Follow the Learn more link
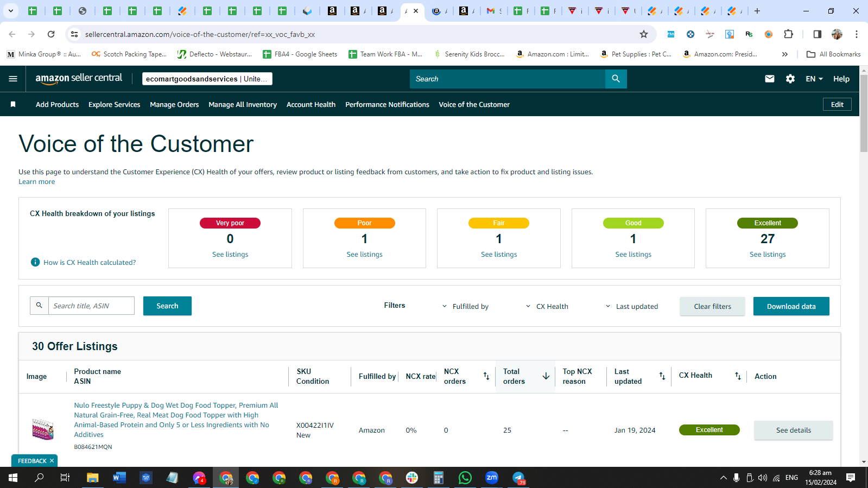The image size is (868, 488). click(37, 182)
